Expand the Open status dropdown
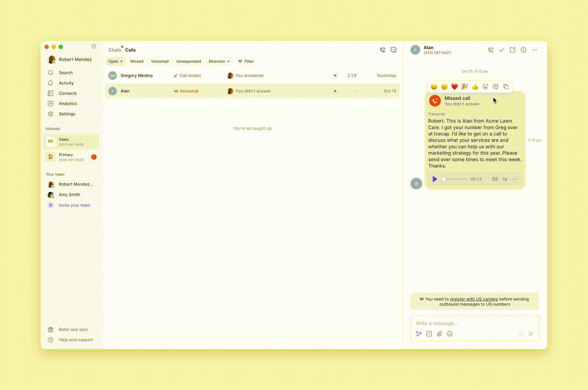The height and width of the screenshot is (390, 588). click(115, 61)
